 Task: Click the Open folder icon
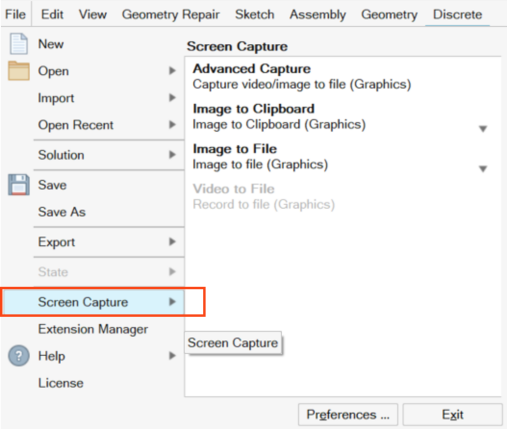pyautogui.click(x=19, y=71)
